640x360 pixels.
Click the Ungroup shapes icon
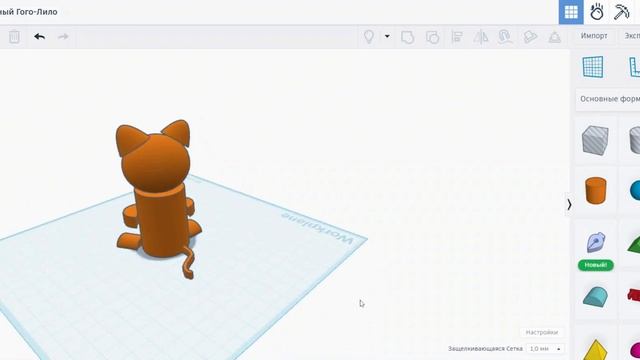click(432, 37)
